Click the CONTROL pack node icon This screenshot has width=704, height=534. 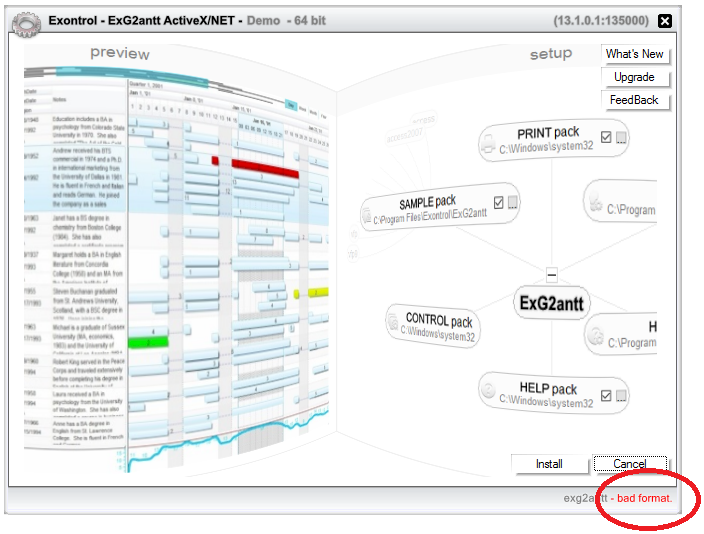pyautogui.click(x=394, y=322)
